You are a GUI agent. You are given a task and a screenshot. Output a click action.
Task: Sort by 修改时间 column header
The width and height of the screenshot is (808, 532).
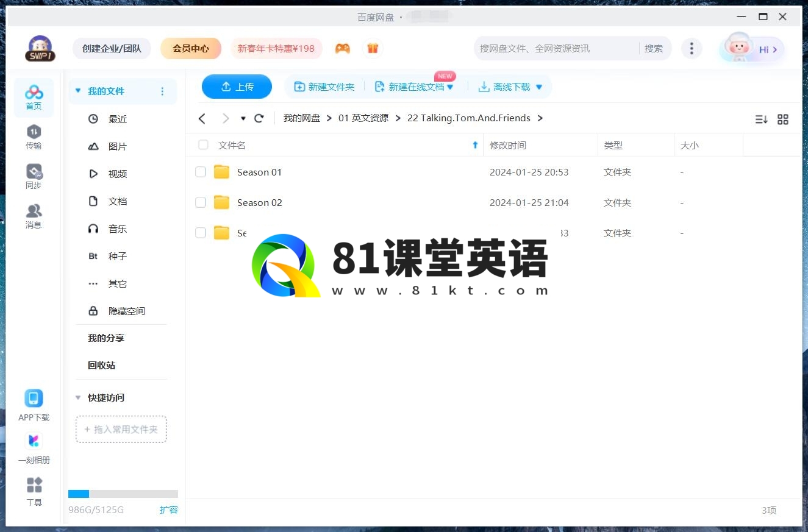(508, 145)
